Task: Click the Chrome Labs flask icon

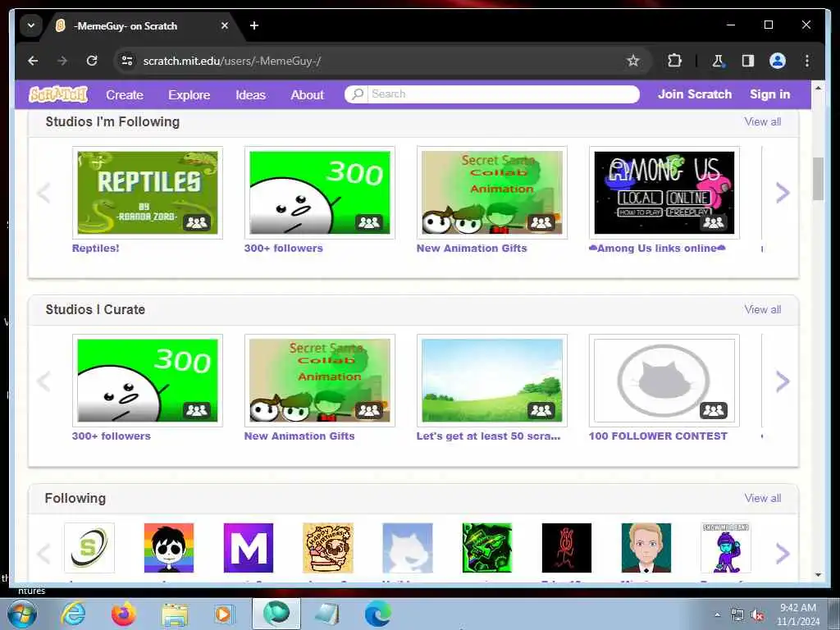Action: tap(718, 61)
